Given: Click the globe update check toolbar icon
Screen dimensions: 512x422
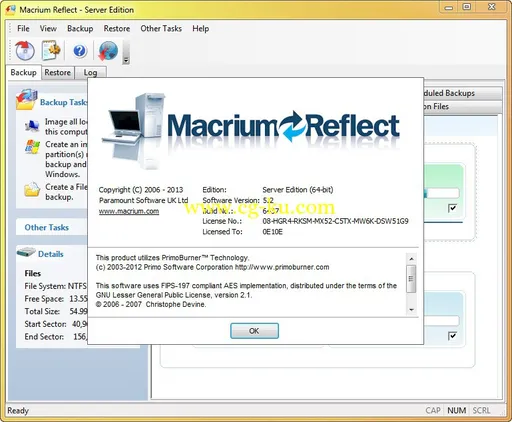Looking at the screenshot, I should point(108,51).
